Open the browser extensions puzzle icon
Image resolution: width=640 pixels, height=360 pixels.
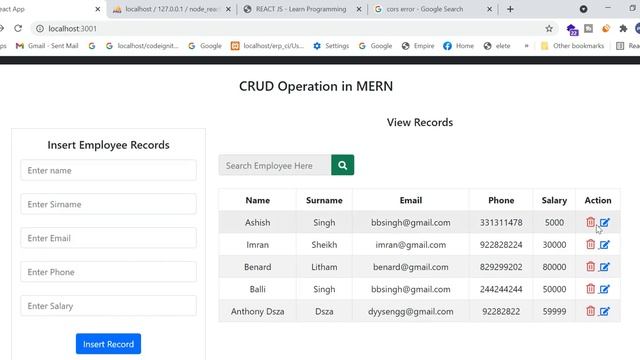tap(623, 28)
